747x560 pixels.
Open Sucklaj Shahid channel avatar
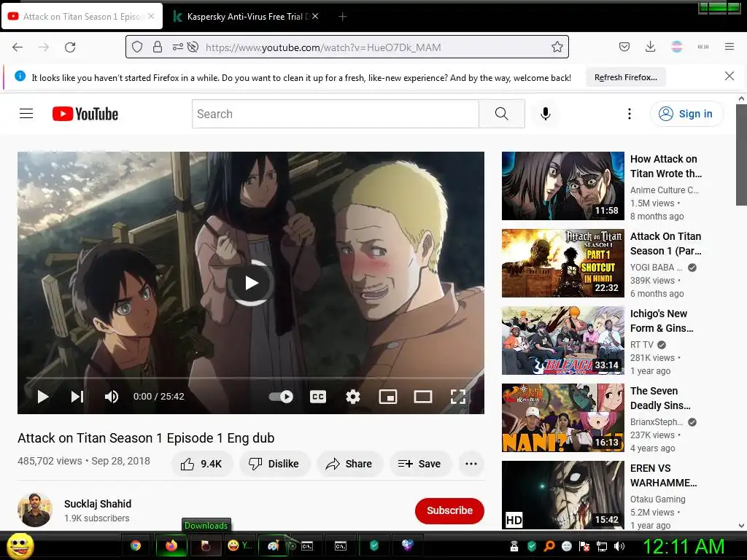[35, 510]
